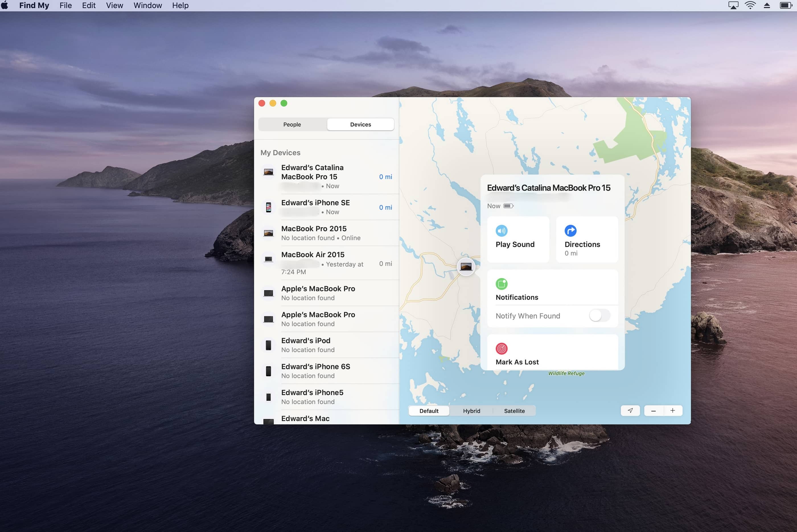The height and width of the screenshot is (532, 797).
Task: Click 0 mi distance for iPhone SE
Action: (385, 207)
